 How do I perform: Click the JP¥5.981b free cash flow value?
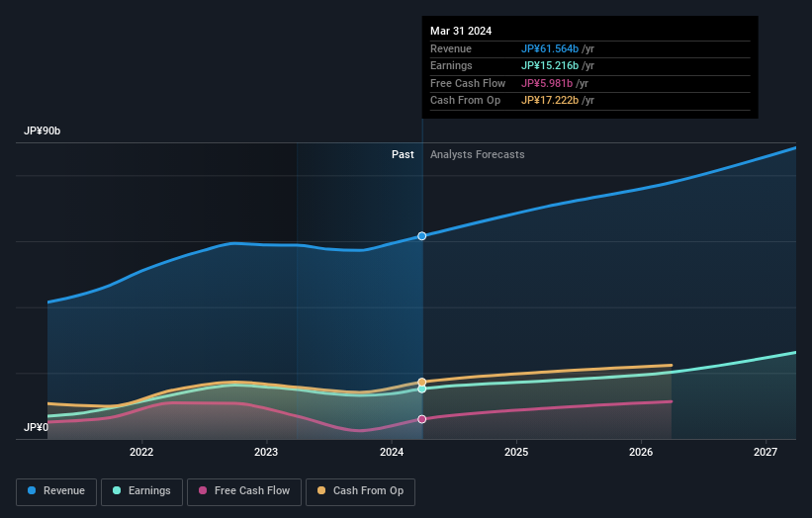tap(547, 83)
